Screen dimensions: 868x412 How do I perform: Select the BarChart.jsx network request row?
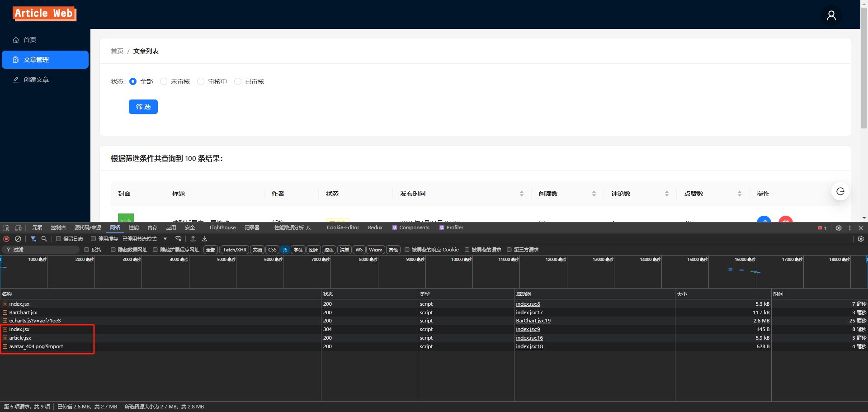pos(434,313)
